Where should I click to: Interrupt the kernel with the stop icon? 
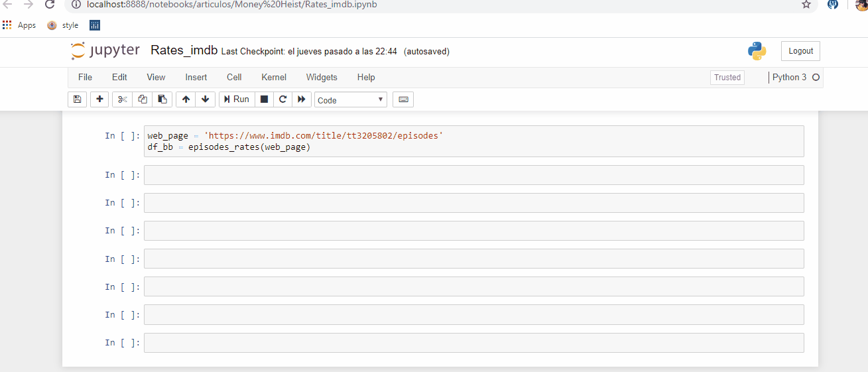264,99
